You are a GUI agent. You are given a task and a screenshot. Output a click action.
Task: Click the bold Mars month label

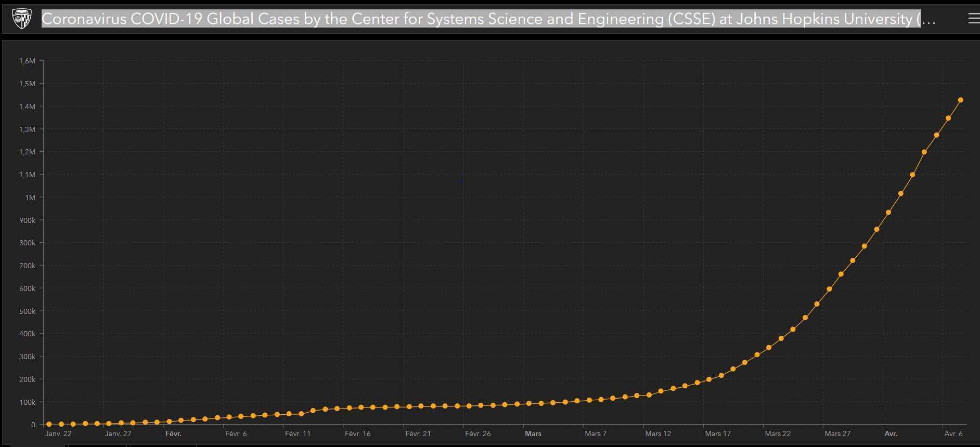tap(533, 433)
